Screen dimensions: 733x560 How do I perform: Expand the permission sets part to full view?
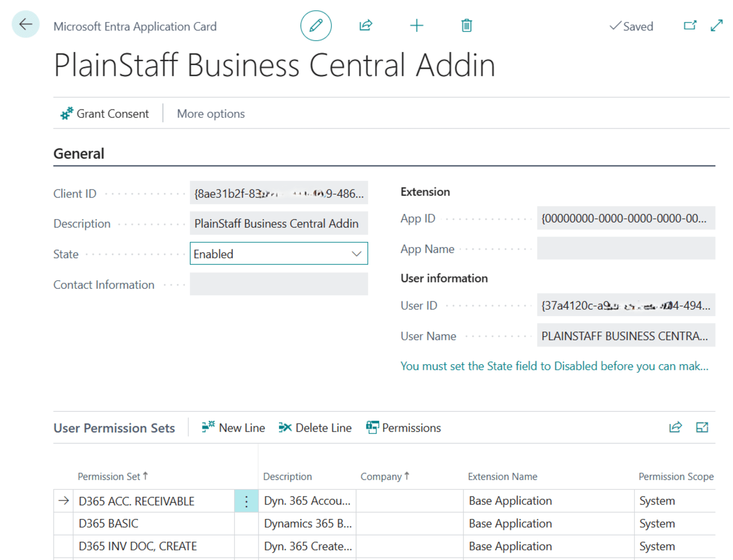(702, 427)
